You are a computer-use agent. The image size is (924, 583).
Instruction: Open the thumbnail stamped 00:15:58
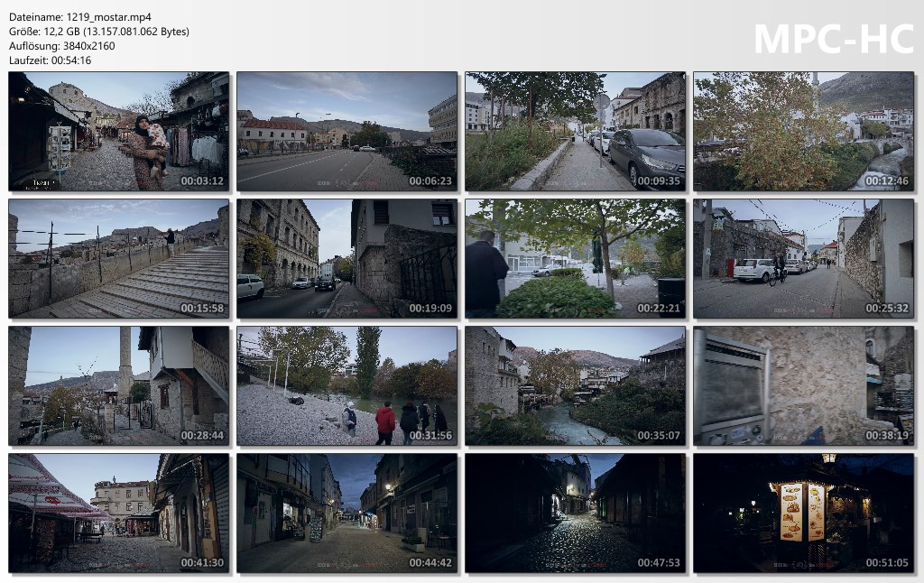tap(119, 259)
